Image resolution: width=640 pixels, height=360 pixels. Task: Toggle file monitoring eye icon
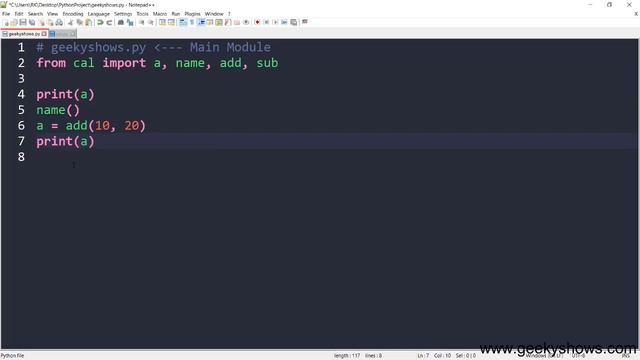(x=246, y=22)
